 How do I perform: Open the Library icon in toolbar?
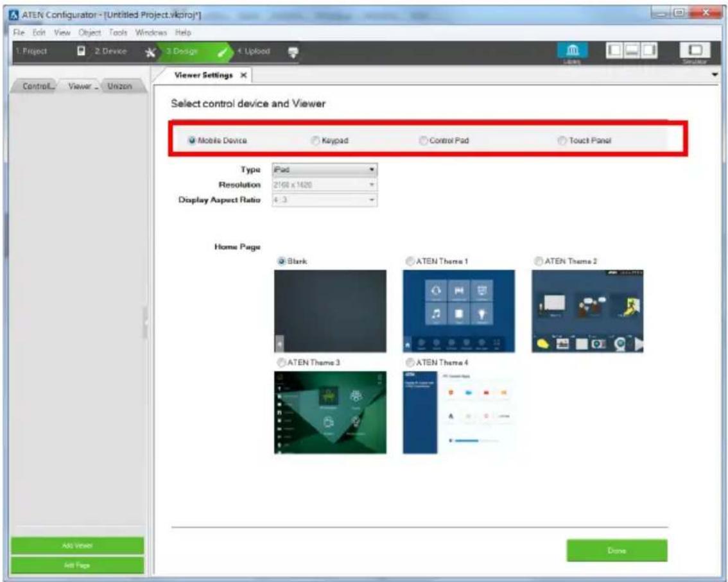[x=573, y=49]
